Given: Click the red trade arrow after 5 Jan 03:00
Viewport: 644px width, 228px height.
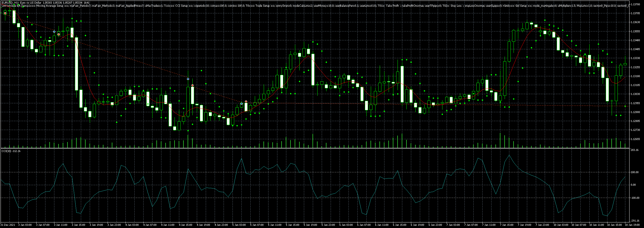Looking at the screenshot, I should tap(246, 101).
